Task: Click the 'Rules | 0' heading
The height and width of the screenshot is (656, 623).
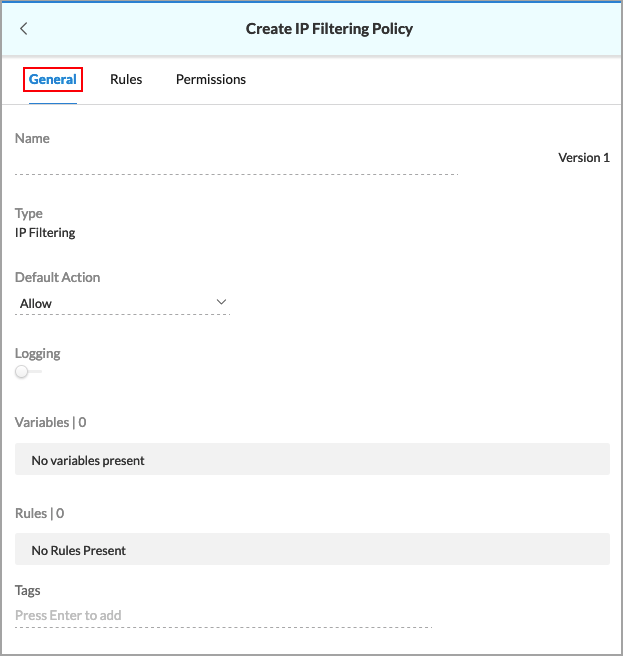Action: coord(40,513)
